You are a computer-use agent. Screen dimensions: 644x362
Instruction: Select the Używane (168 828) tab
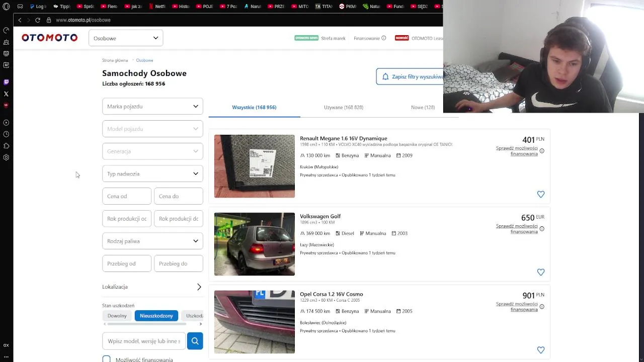coord(344,107)
